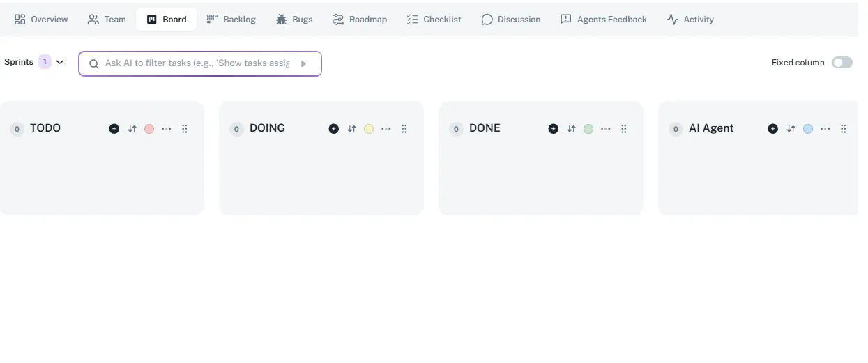This screenshot has height=363, width=868.
Task: Expand the Sprints dropdown
Action: [x=60, y=62]
